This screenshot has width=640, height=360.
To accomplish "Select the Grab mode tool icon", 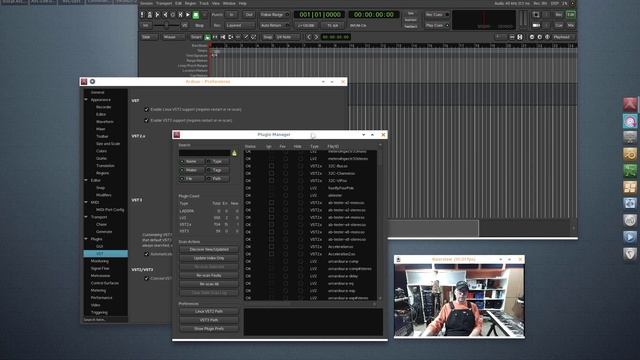I will click(208, 37).
